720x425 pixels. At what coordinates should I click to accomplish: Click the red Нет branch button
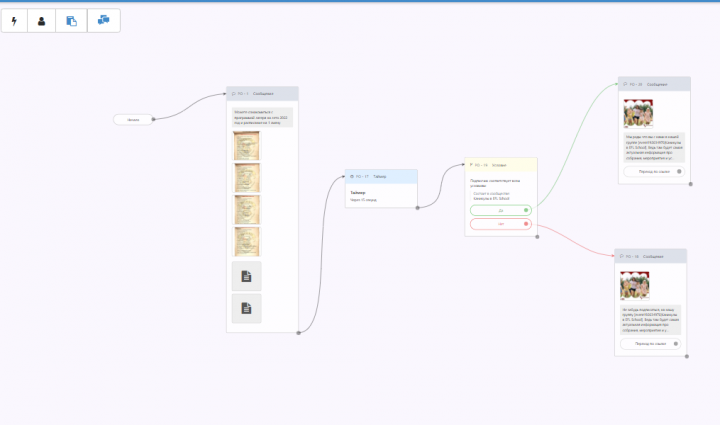point(501,224)
